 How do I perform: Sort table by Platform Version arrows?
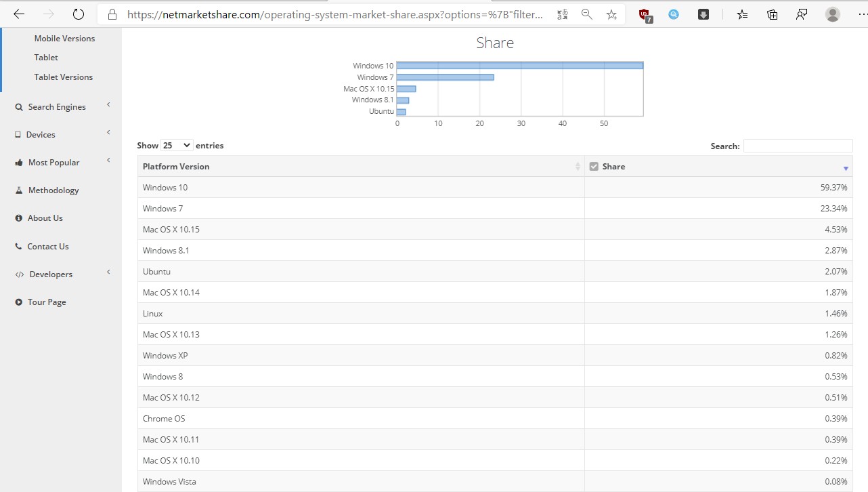coord(578,167)
